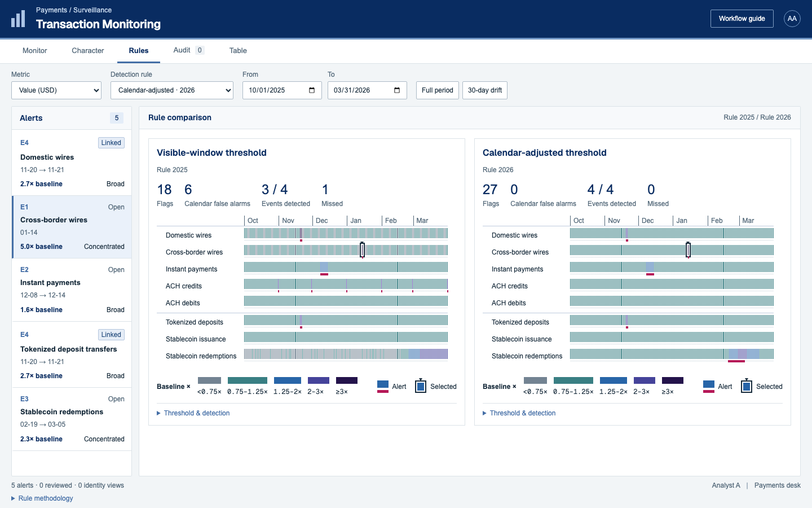
Task: Open the Detection rule dropdown
Action: (x=172, y=90)
